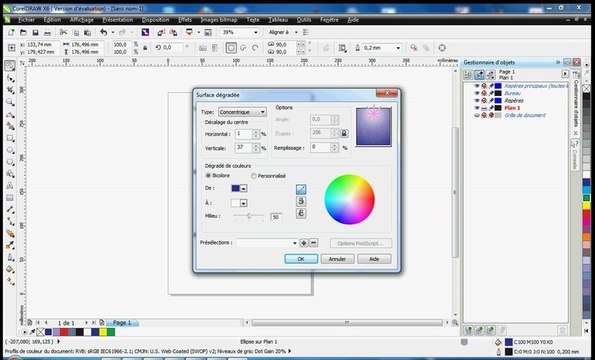
Task: Open the Images bitmap menu
Action: pyautogui.click(x=219, y=20)
